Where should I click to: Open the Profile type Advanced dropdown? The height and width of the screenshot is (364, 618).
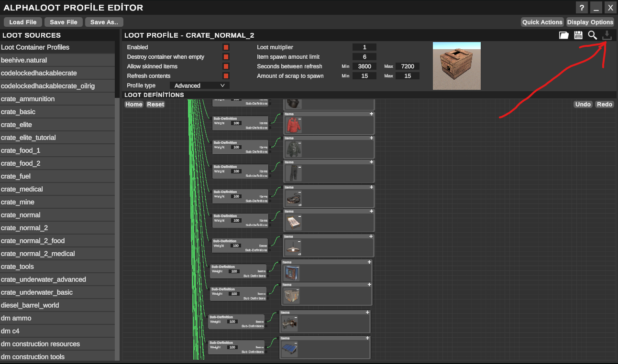pyautogui.click(x=199, y=86)
